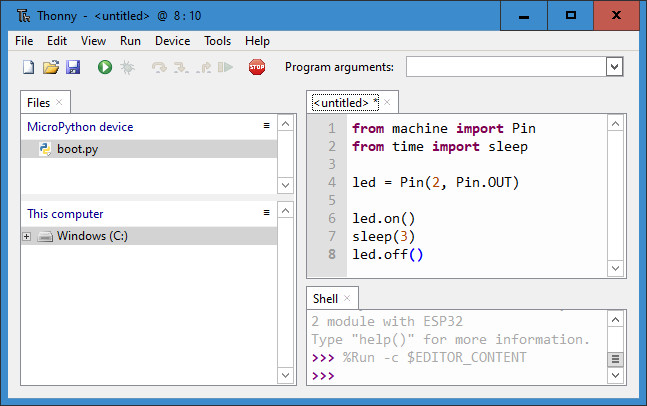Save the script with the floppy disk icon
The image size is (647, 406).
click(72, 67)
